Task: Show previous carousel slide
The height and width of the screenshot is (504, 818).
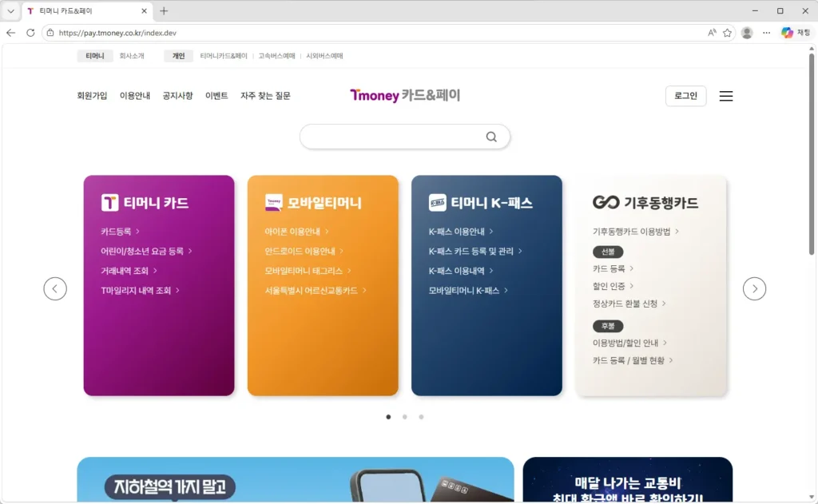Action: coord(55,288)
